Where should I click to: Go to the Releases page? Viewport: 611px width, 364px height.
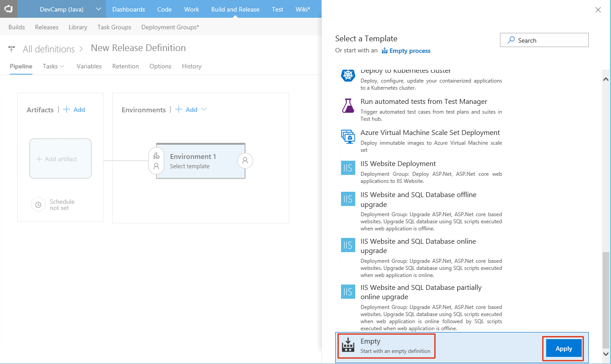pyautogui.click(x=47, y=27)
